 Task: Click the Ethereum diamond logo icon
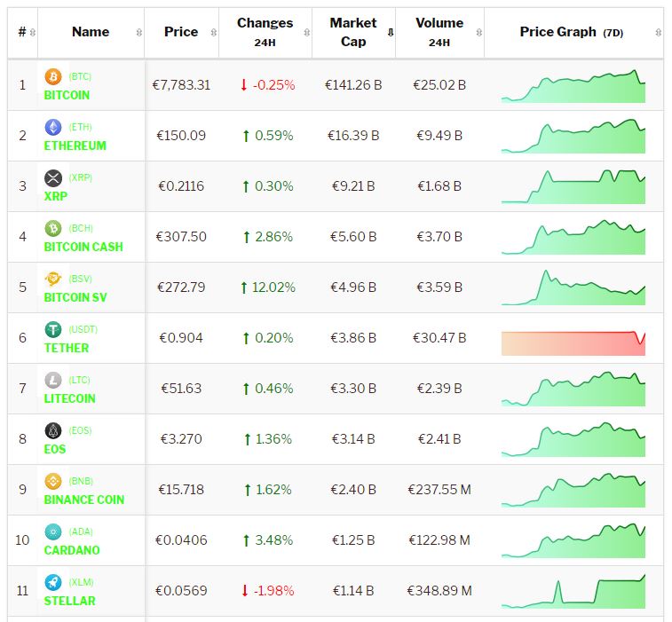pos(52,128)
